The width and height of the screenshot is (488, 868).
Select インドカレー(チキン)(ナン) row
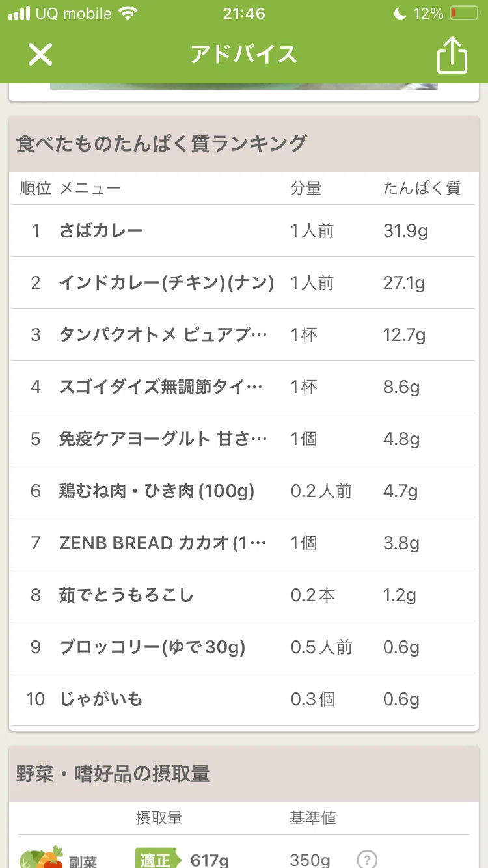click(x=244, y=283)
